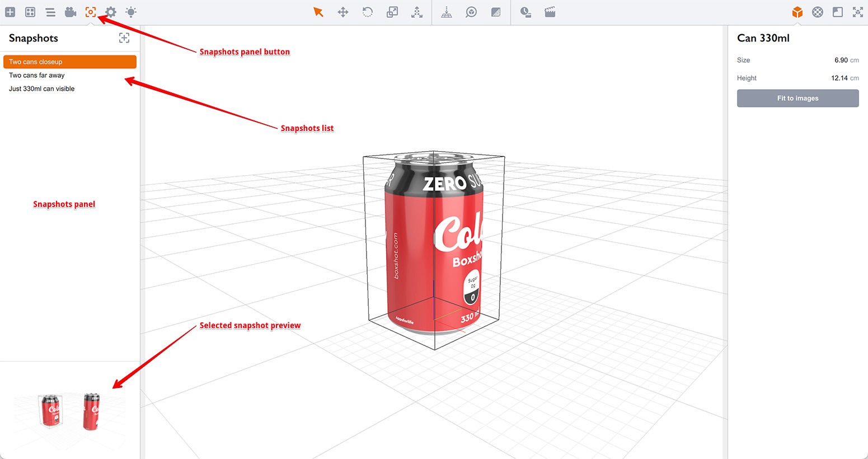Select the 'Two cans closeup' snapshot
The image size is (868, 459).
tap(69, 62)
